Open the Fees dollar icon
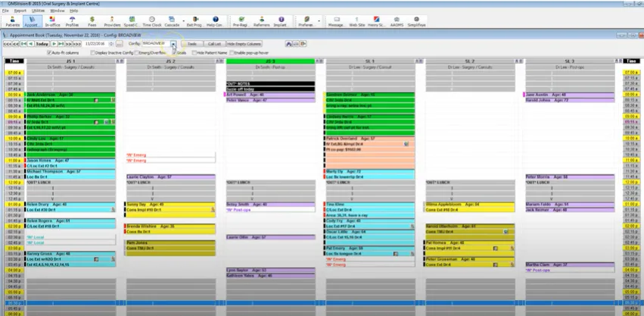 (92, 21)
